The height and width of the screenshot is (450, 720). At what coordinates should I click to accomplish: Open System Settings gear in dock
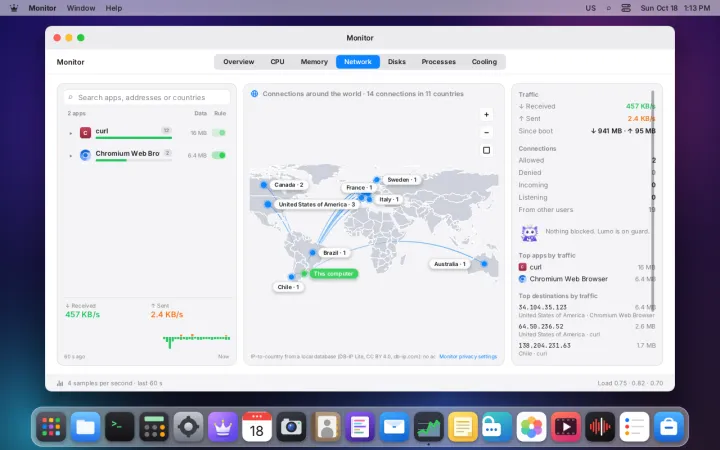click(188, 427)
